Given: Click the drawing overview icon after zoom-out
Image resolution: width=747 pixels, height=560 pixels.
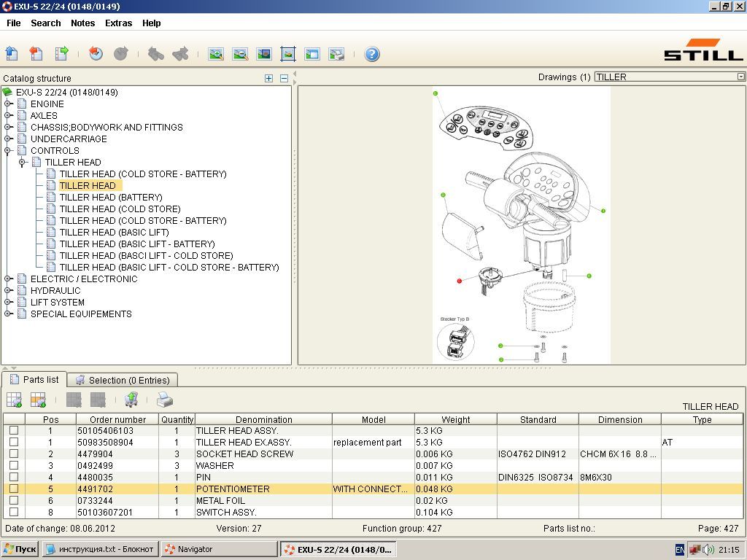Looking at the screenshot, I should [264, 54].
